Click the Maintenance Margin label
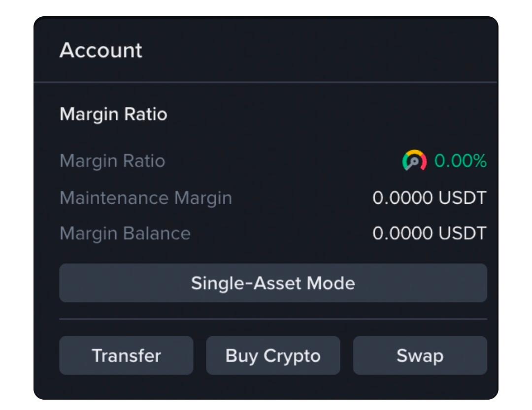The image size is (532, 410). click(x=146, y=198)
